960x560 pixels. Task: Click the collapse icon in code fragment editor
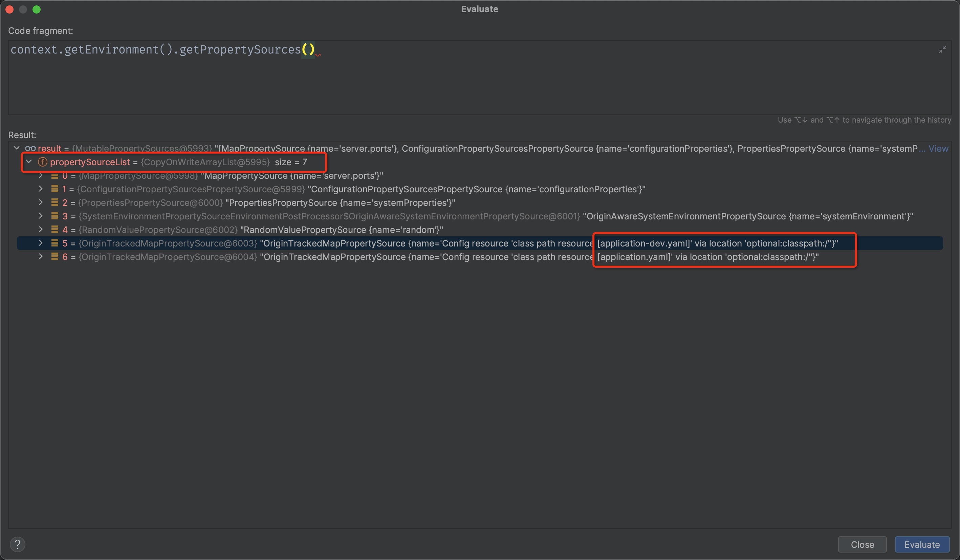pos(942,49)
